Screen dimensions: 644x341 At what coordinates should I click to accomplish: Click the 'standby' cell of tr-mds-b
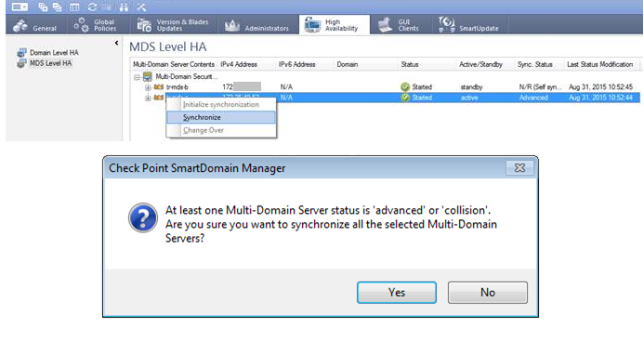(x=471, y=87)
